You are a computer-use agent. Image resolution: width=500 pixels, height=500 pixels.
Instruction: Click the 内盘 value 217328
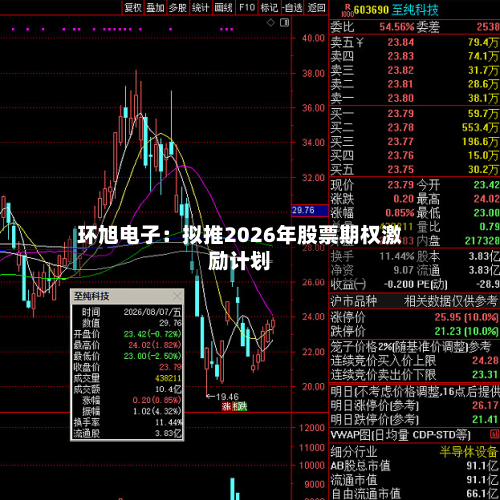(x=482, y=241)
